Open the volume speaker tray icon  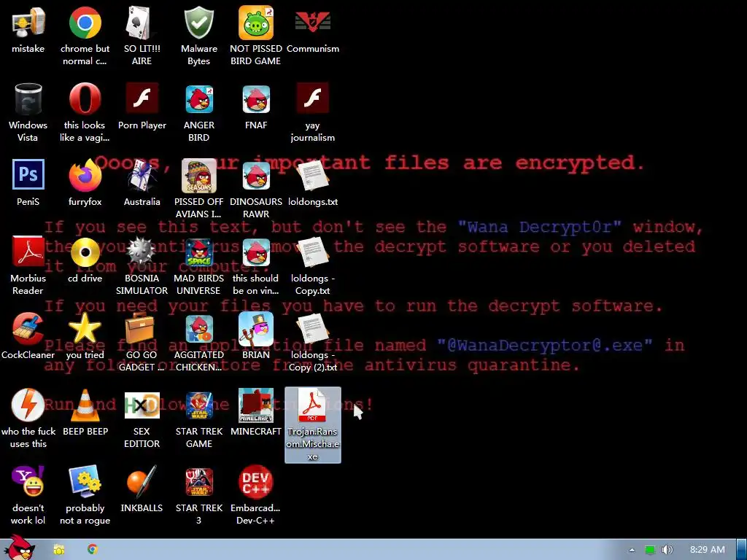[667, 550]
